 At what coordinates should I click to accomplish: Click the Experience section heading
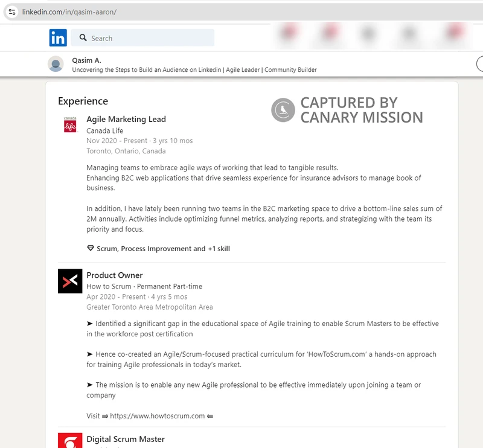[83, 101]
